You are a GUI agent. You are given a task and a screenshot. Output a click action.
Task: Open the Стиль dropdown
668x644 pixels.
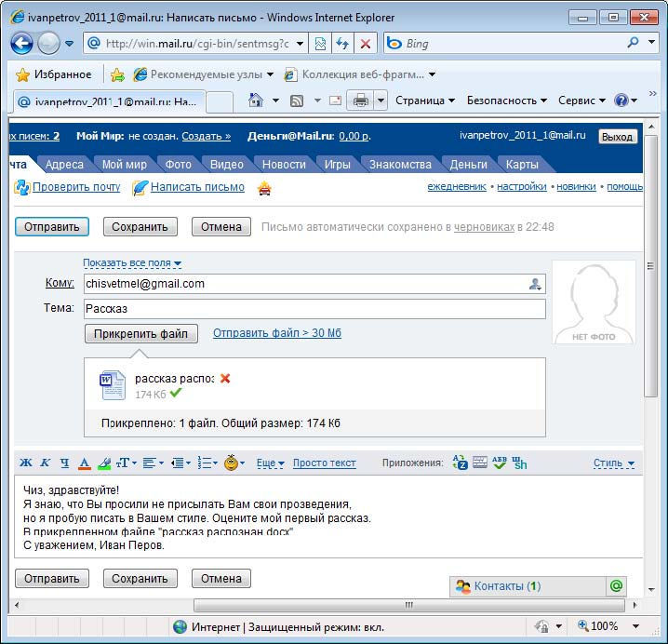tap(613, 463)
